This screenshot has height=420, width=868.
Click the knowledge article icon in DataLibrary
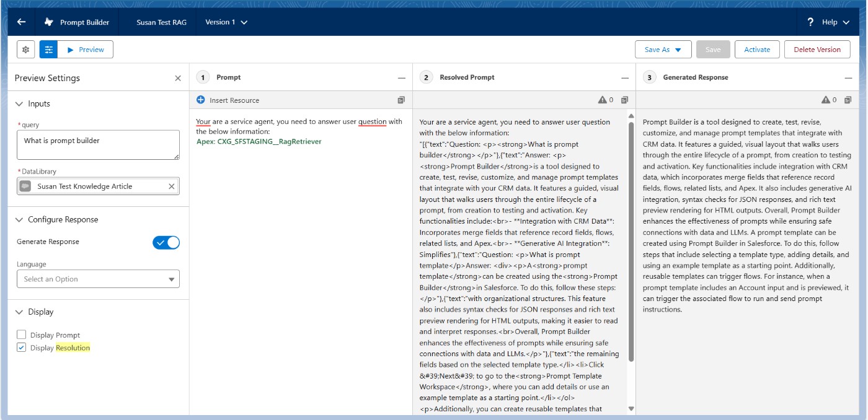coord(25,186)
